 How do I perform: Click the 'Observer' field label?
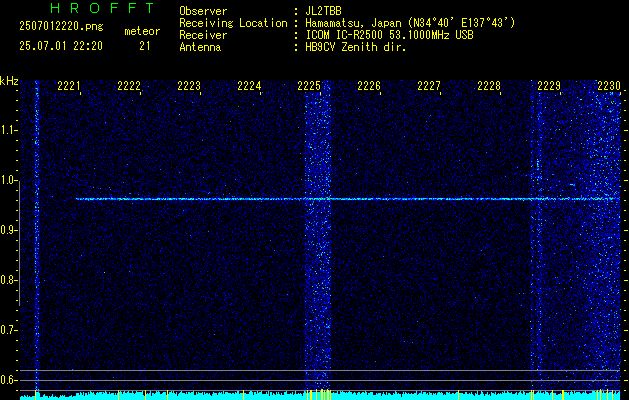(203, 11)
